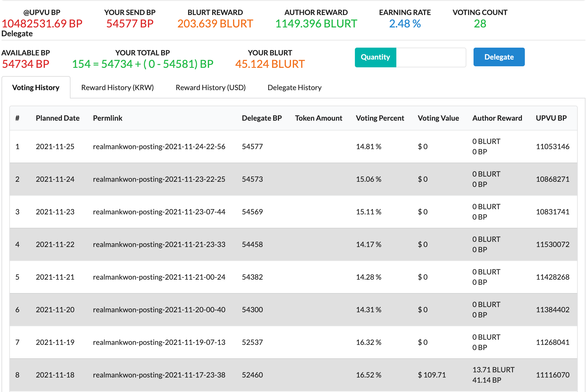Click the teal Quantity label
Screen dimensions: 587x392
pos(375,57)
